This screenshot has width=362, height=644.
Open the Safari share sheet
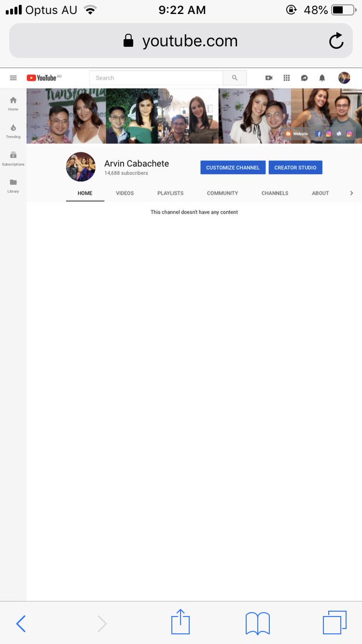(181, 622)
